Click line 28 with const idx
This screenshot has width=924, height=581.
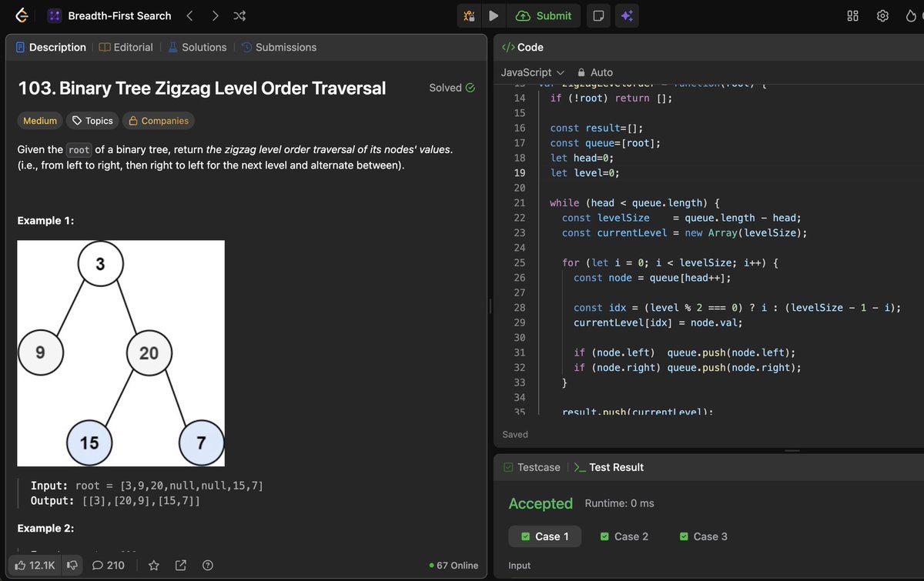[x=737, y=308]
